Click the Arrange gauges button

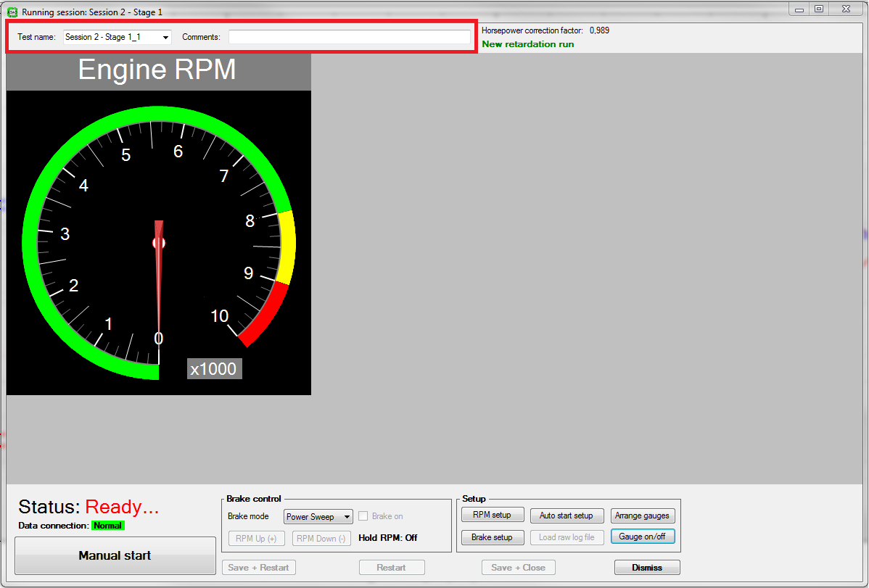tap(642, 515)
